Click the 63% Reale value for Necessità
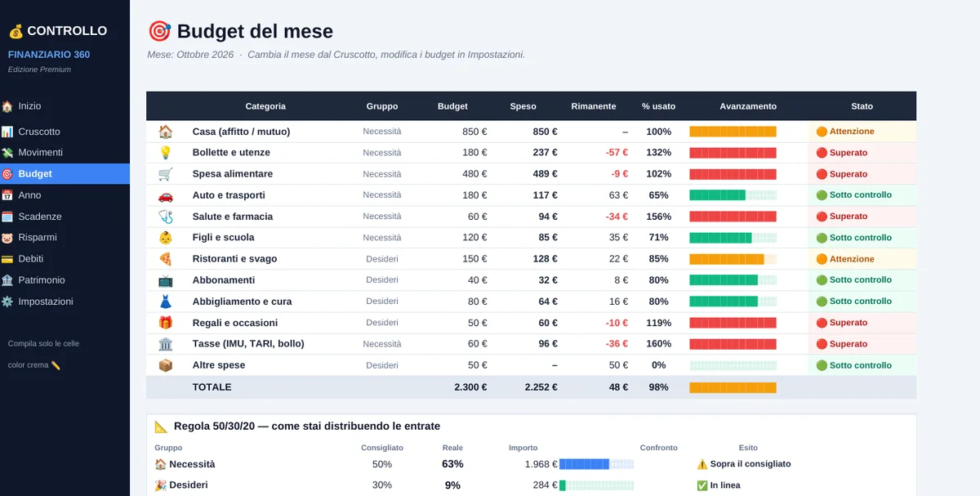Image resolution: width=980 pixels, height=496 pixels. coord(452,464)
